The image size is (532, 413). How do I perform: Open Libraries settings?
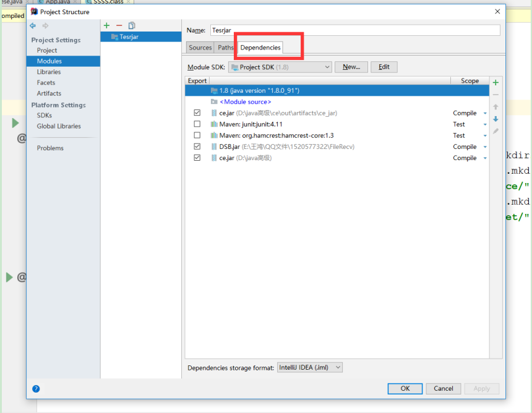(x=49, y=72)
